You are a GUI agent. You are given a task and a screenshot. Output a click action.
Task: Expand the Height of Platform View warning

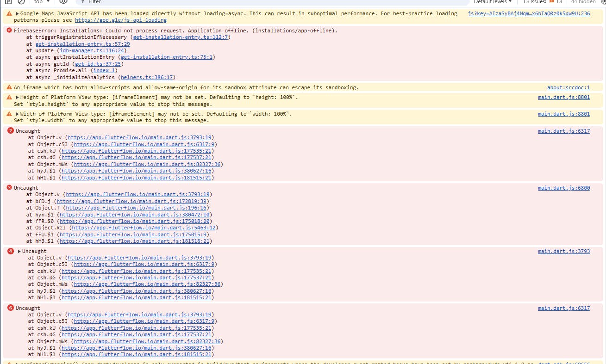[17, 98]
